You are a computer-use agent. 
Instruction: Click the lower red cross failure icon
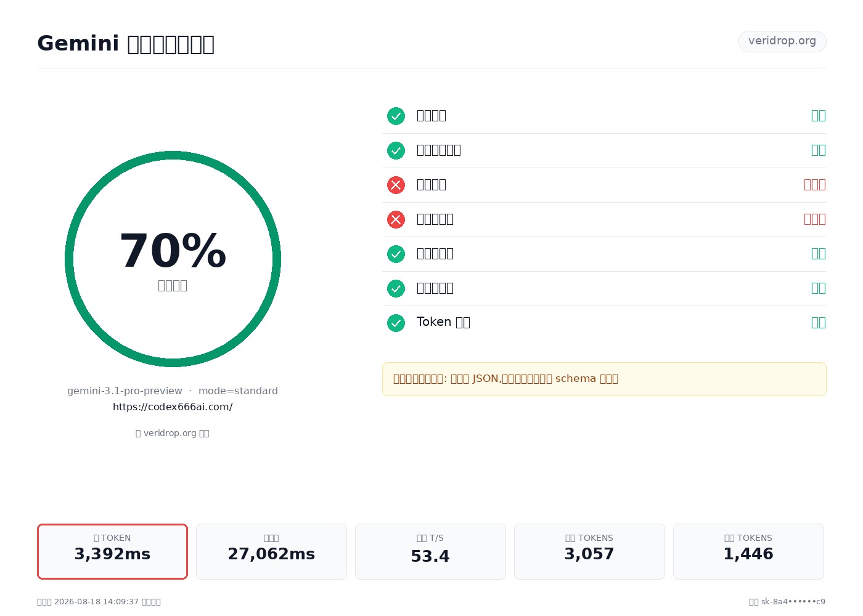coord(396,219)
